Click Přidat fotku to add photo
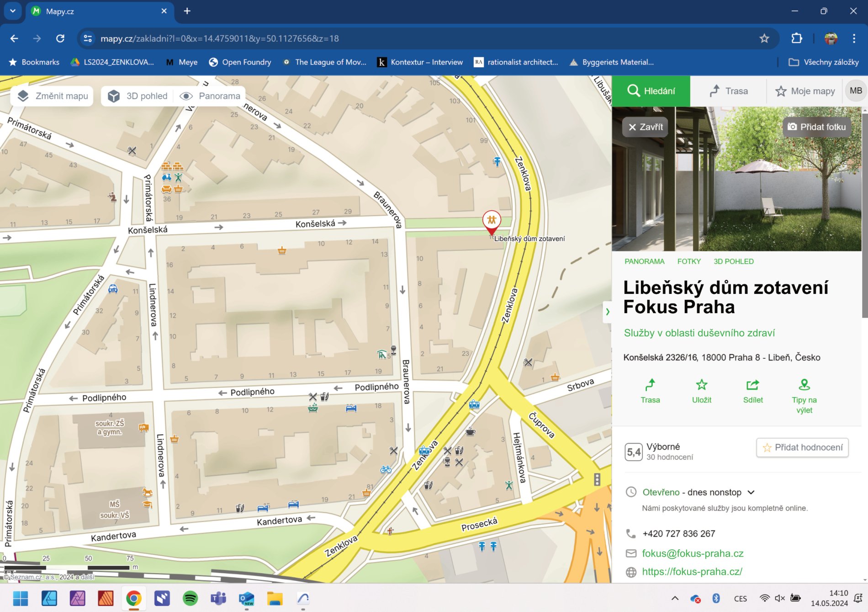The width and height of the screenshot is (868, 612). coord(817,127)
